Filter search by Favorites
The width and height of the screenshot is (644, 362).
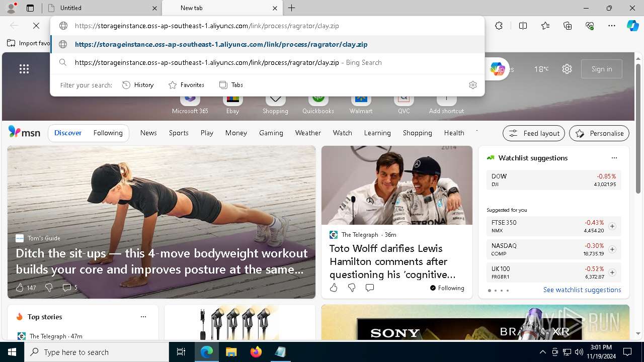click(x=186, y=85)
